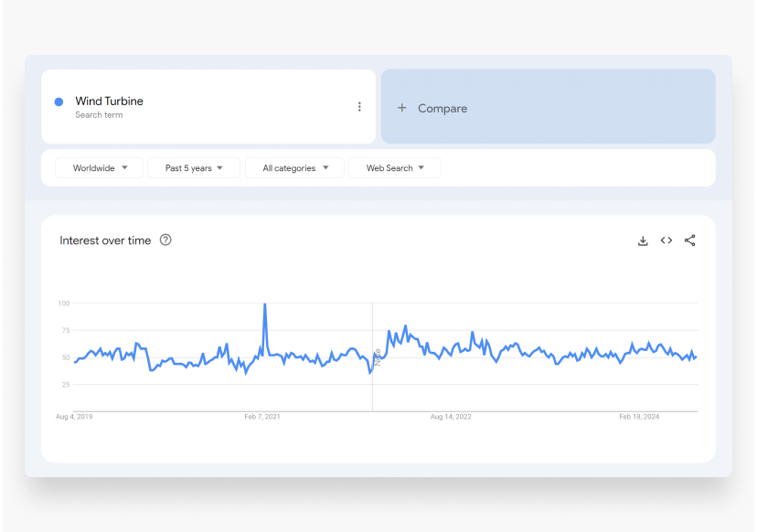Click the blue dot next to Wind Turbine
This screenshot has height=532, width=757.
coord(59,102)
